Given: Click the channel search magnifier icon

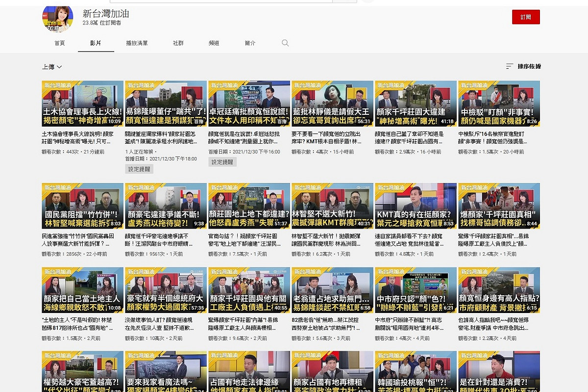Looking at the screenshot, I should pyautogui.click(x=285, y=43).
